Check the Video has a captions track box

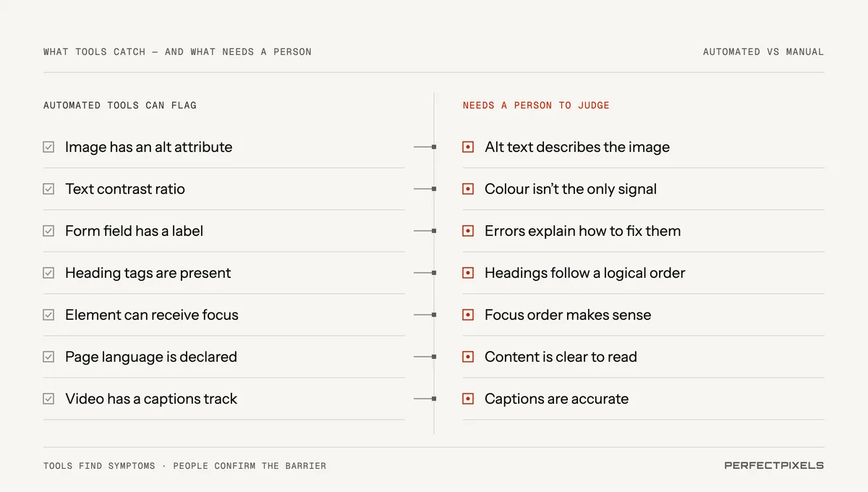click(x=48, y=399)
